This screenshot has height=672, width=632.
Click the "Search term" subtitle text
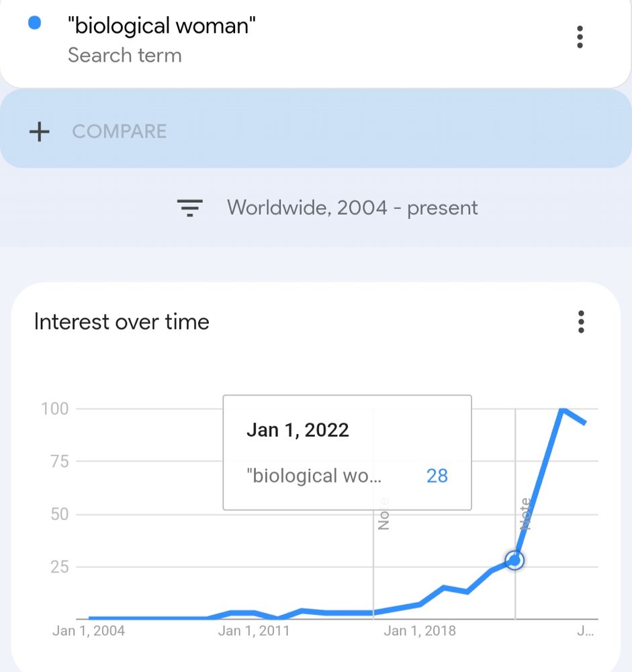(x=124, y=55)
